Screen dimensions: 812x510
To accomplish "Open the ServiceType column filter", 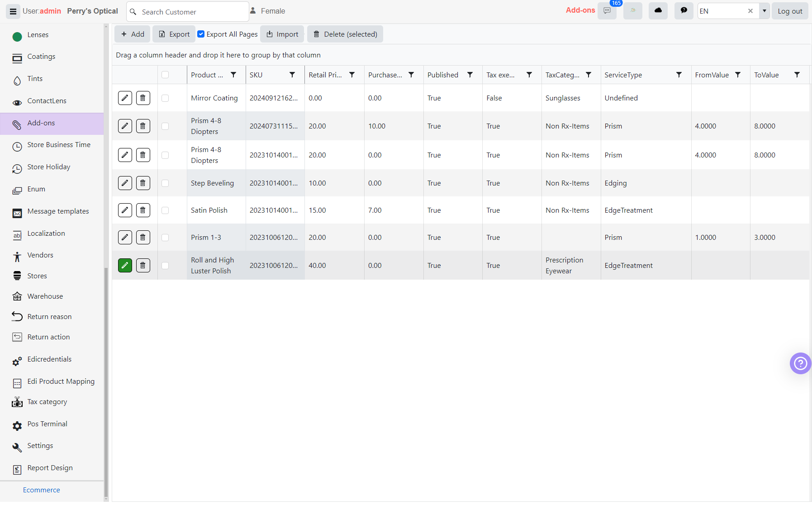I will [679, 75].
